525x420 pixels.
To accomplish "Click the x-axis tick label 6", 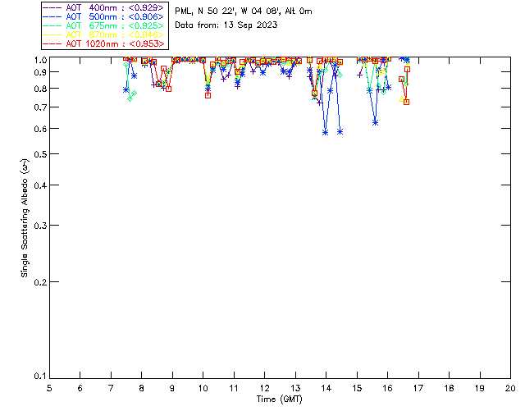I will point(80,388).
